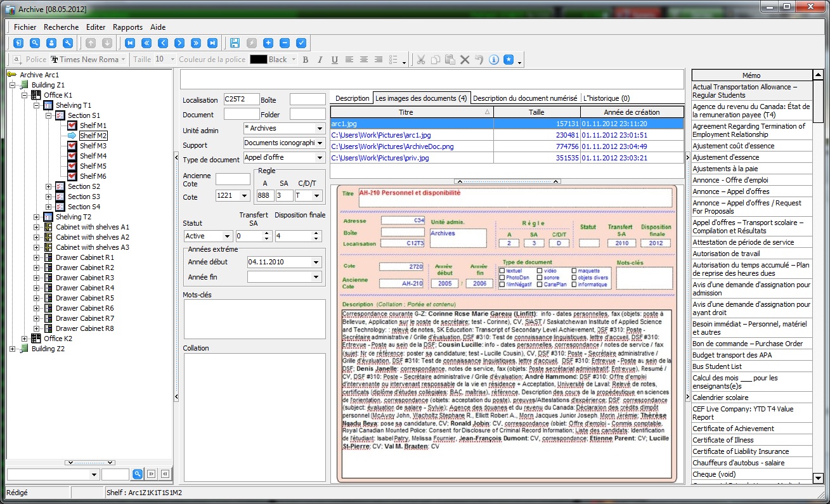Image resolution: width=830 pixels, height=504 pixels.
Task: Apply bold formatting with the B icon
Action: coord(306,60)
